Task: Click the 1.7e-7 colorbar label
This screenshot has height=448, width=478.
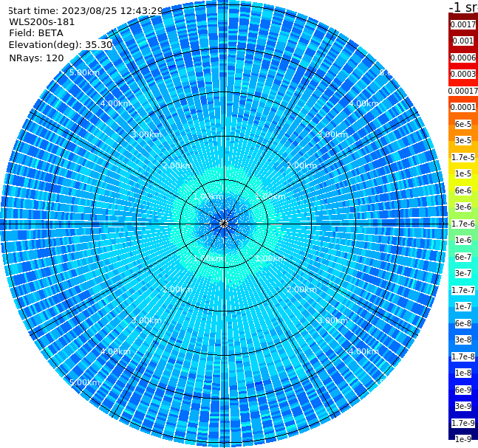Action: (463, 290)
